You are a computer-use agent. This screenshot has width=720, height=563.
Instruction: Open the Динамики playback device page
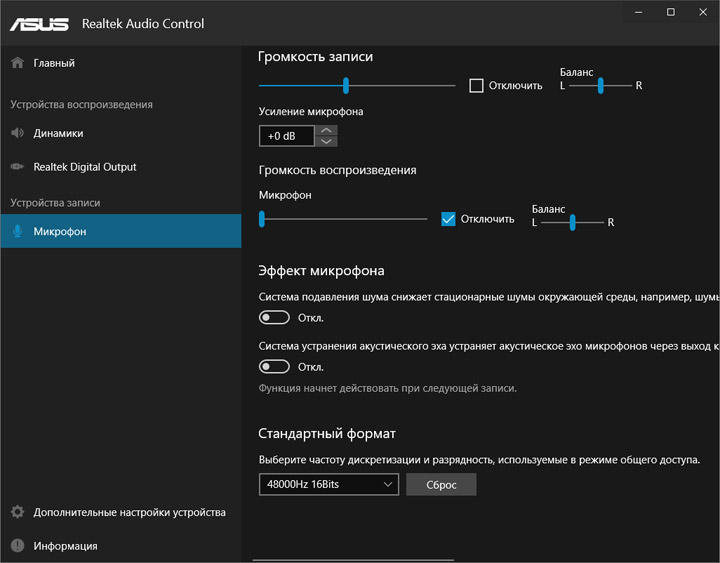point(58,133)
